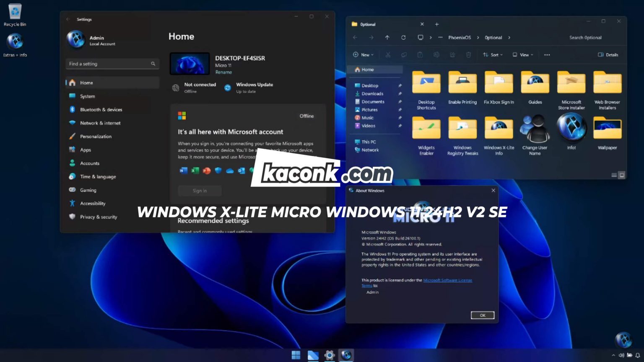Expand the chevron after the Optional breadcrumb
Viewport: 644px width, 362px height.
tap(509, 38)
